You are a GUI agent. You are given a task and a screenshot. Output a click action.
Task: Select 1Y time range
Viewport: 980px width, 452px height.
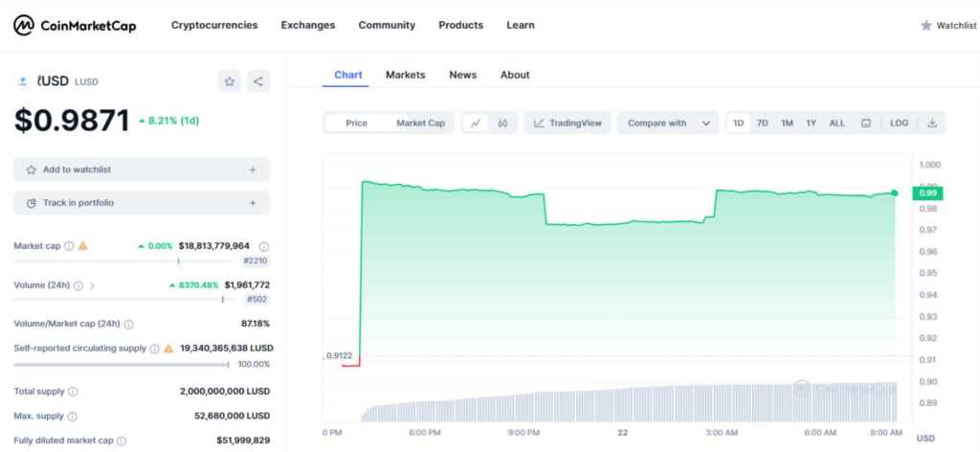(811, 124)
